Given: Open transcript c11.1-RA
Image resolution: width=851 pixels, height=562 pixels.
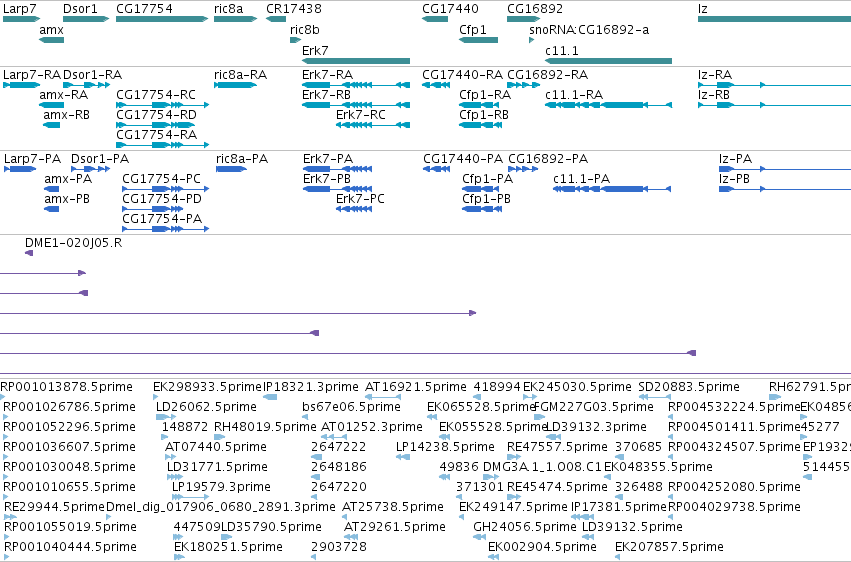Looking at the screenshot, I should (x=574, y=95).
